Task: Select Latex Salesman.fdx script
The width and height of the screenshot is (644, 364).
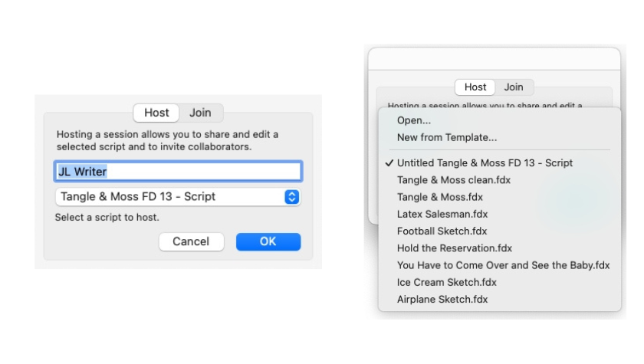Action: [442, 214]
